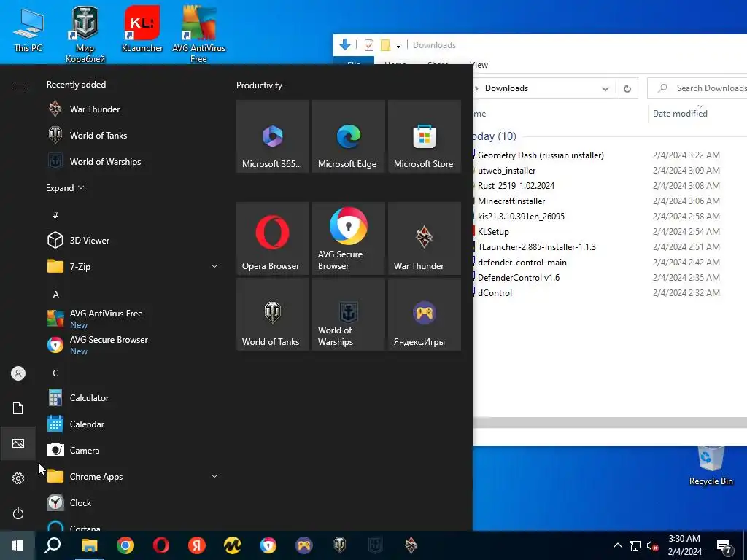Image resolution: width=747 pixels, height=560 pixels.
Task: Click the Windows Start button
Action: [18, 545]
